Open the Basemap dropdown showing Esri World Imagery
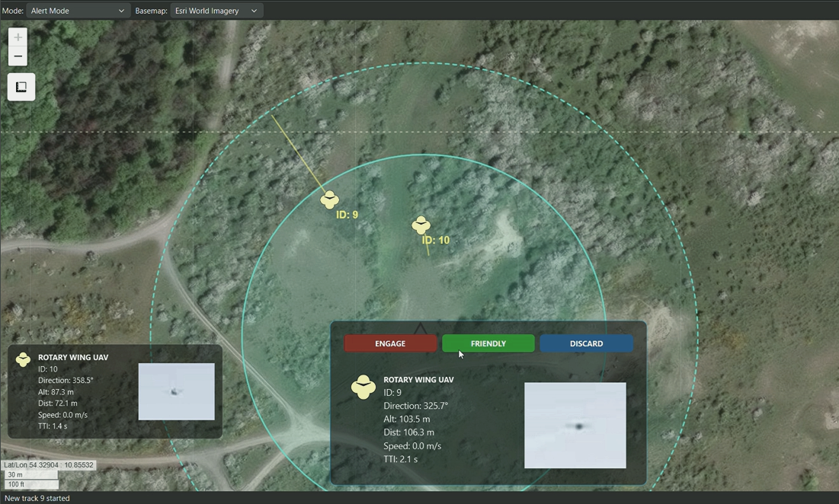The height and width of the screenshot is (504, 839). click(x=216, y=11)
